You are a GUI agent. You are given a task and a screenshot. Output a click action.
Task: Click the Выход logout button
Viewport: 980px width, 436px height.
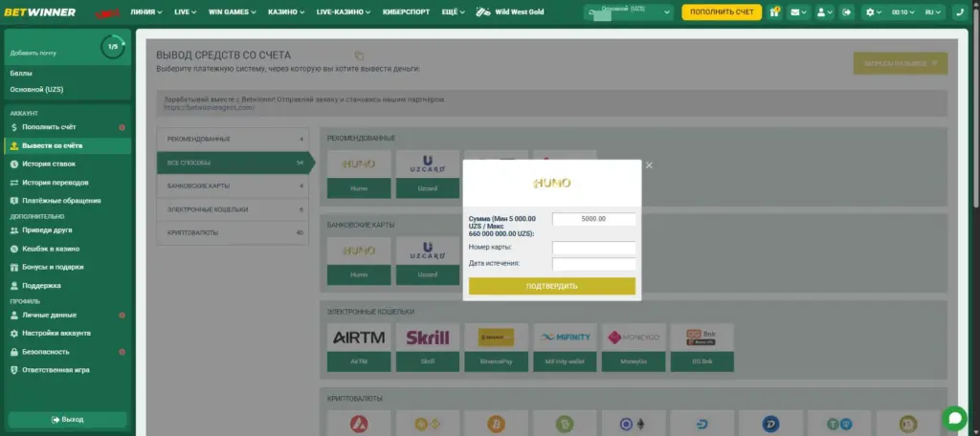(68, 419)
